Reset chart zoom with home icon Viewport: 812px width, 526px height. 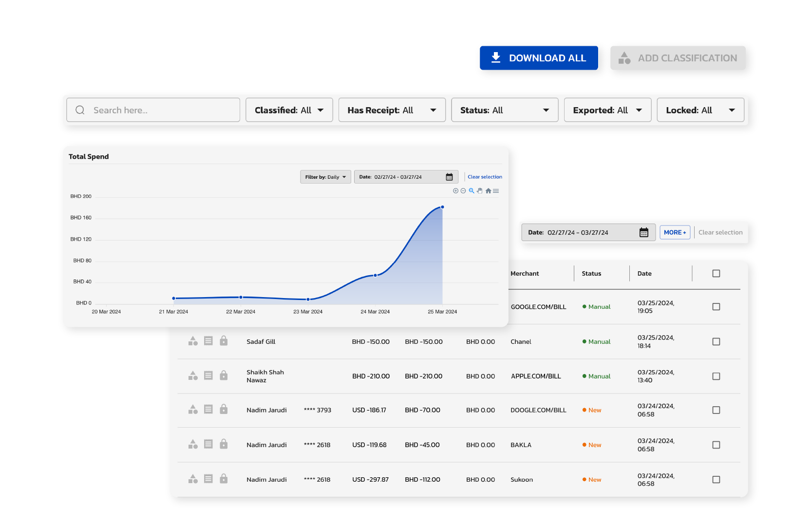tap(488, 191)
